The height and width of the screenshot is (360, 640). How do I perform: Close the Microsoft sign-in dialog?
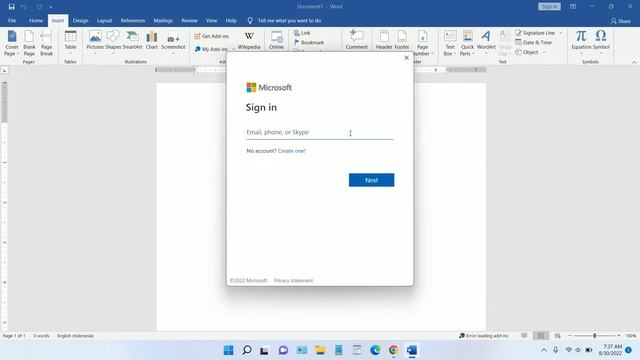(x=407, y=58)
